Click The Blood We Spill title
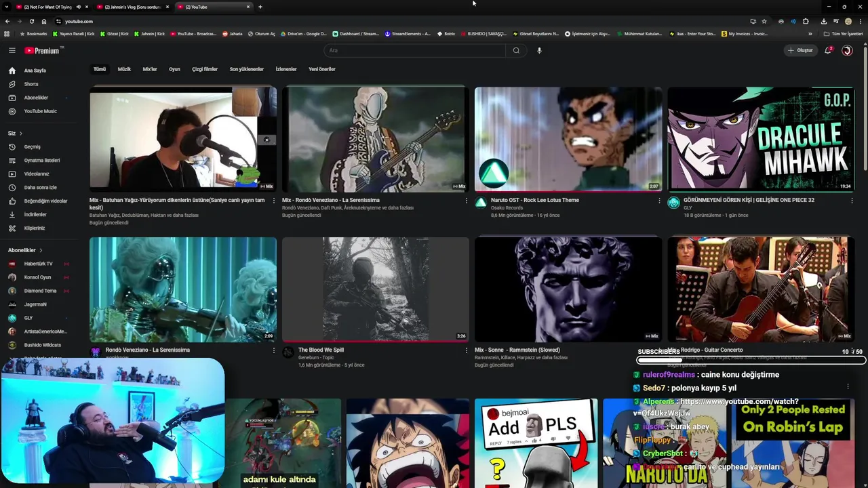This screenshot has width=868, height=488. [x=321, y=350]
